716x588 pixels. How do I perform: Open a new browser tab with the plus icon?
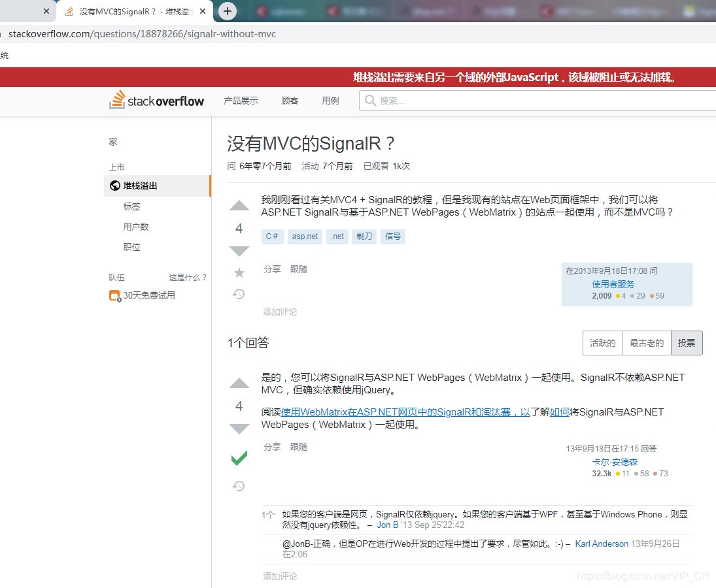click(227, 11)
